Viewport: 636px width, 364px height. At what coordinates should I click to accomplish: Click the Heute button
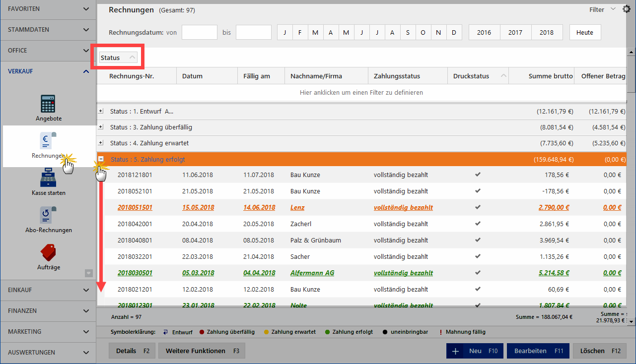585,33
